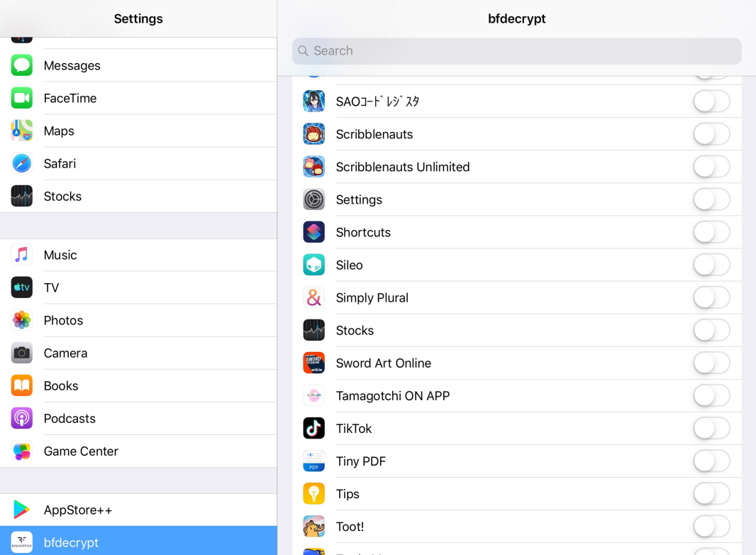This screenshot has height=555, width=756.
Task: Go to Photos settings
Action: tap(63, 320)
